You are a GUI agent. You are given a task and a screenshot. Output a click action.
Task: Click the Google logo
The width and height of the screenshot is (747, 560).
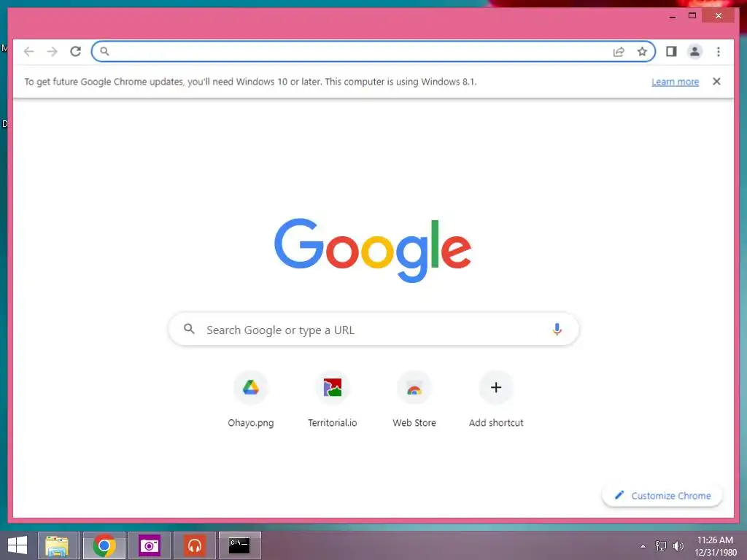point(373,249)
